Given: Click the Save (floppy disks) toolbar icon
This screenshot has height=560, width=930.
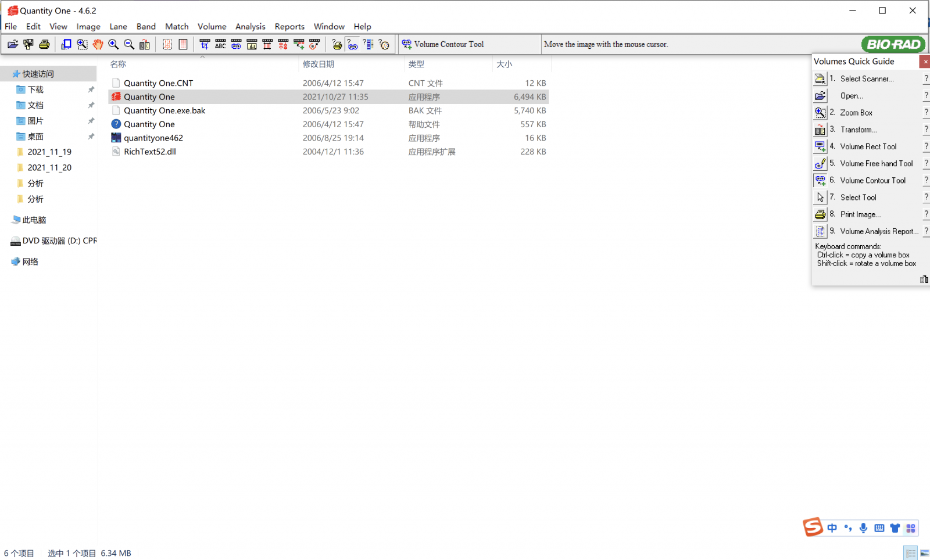Looking at the screenshot, I should click(28, 44).
